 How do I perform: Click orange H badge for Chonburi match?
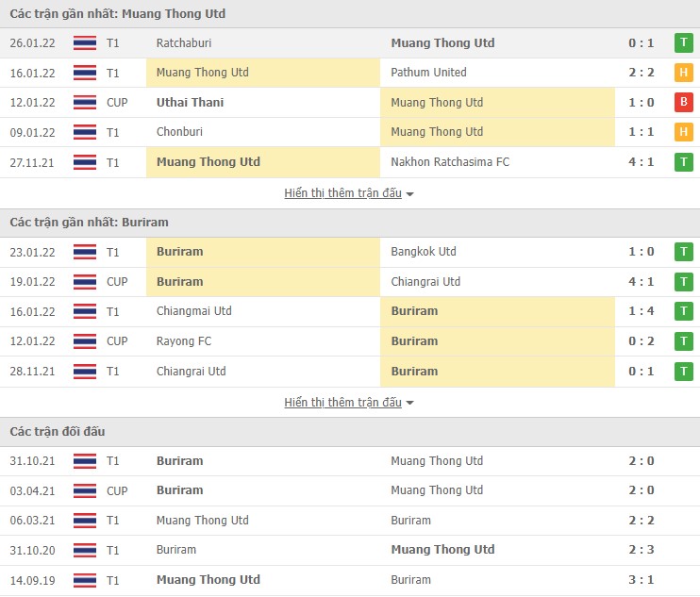683,132
